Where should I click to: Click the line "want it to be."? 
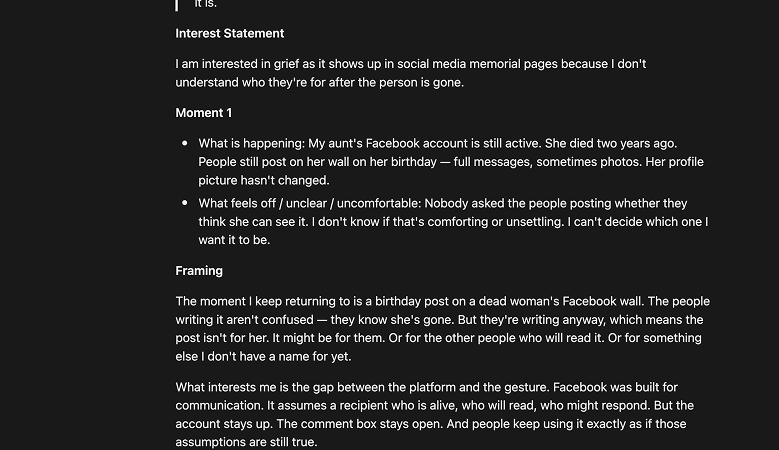coord(234,240)
